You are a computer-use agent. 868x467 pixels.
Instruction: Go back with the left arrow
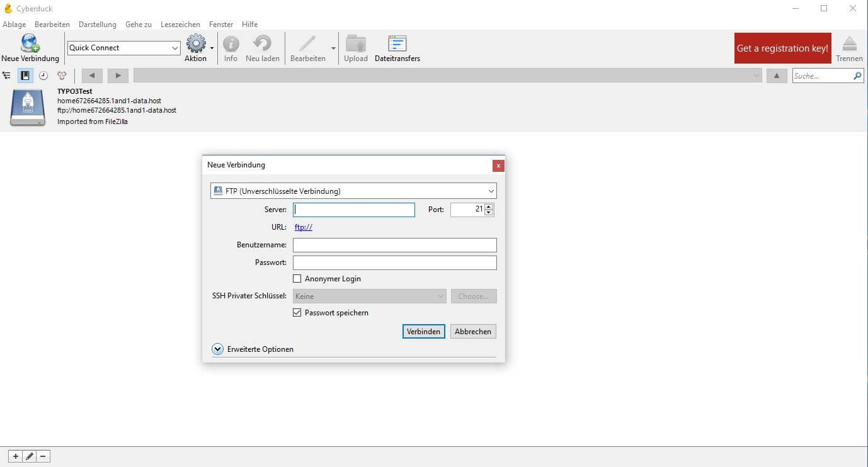92,76
